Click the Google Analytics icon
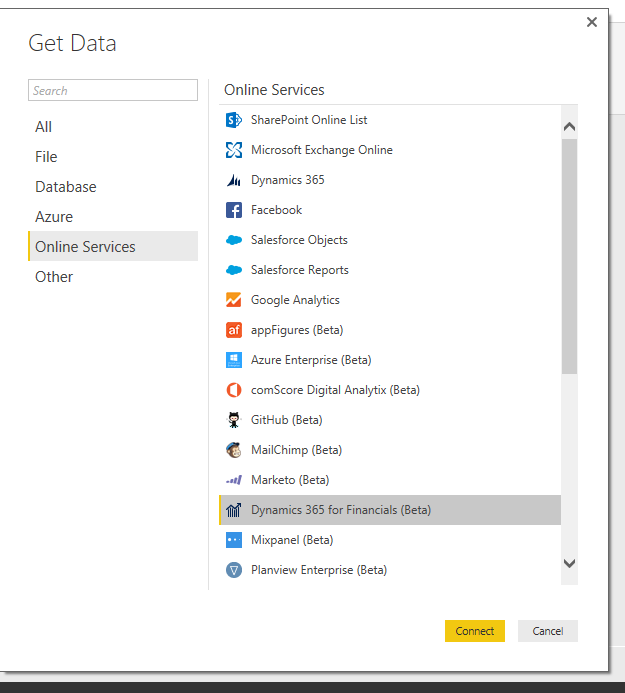Viewport: 625px width, 693px height. pos(234,300)
